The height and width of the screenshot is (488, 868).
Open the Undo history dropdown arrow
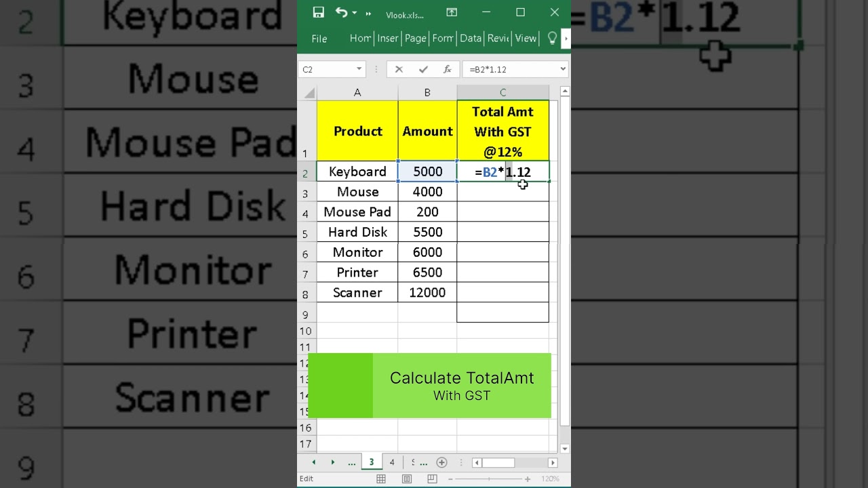click(x=354, y=14)
